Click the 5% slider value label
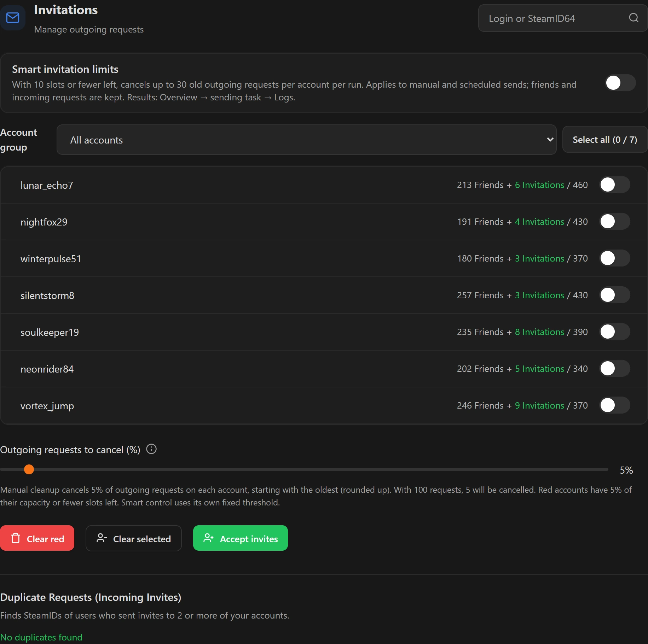This screenshot has height=644, width=648. pos(626,470)
